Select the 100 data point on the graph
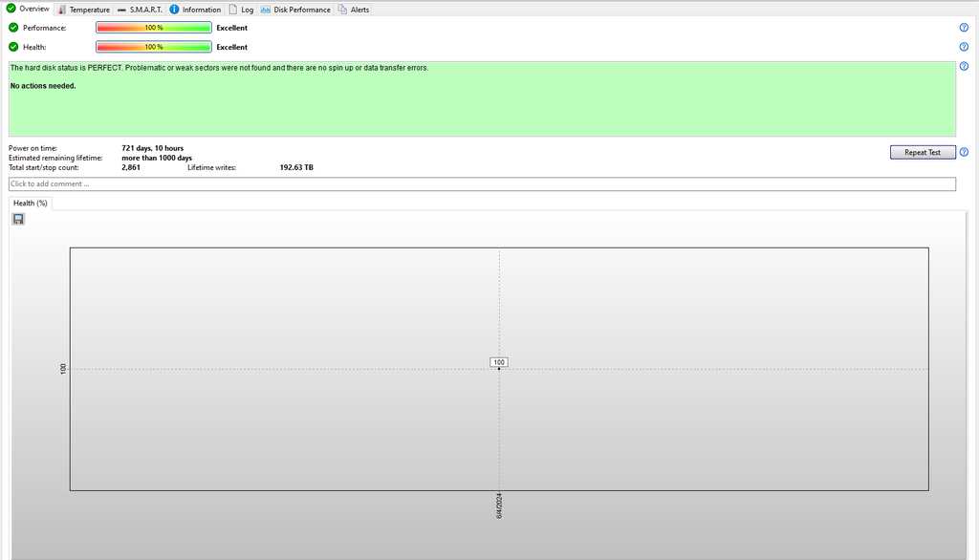Viewport: 979px width, 560px height. pos(499,368)
